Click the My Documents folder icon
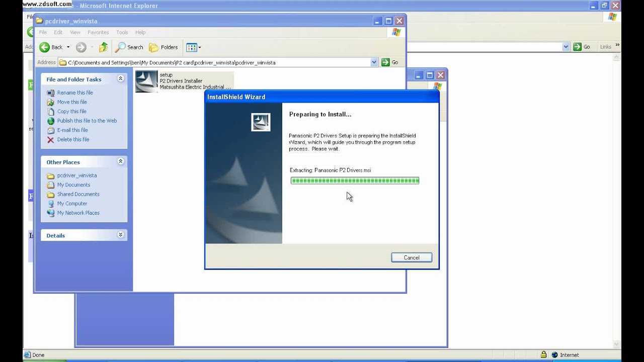The image size is (644, 362). coord(50,185)
